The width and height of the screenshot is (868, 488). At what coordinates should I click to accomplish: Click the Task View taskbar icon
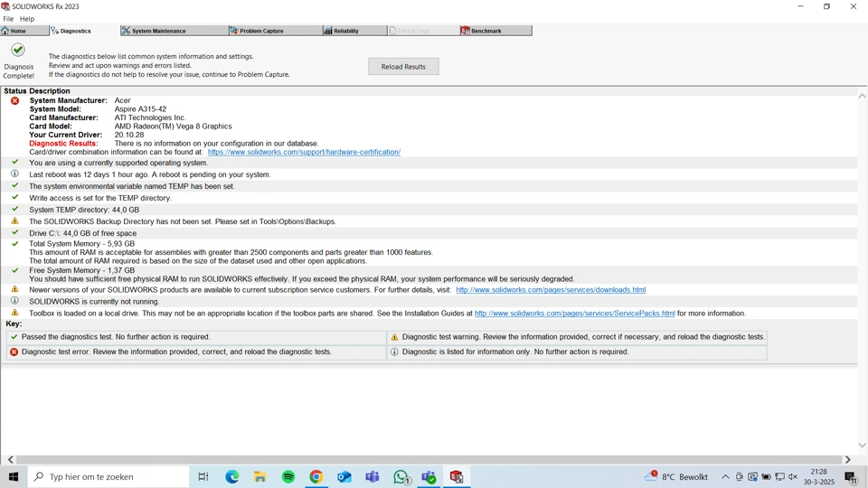[x=203, y=476]
